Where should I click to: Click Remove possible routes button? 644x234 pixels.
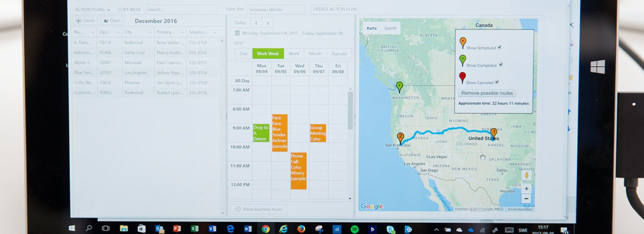point(487,93)
